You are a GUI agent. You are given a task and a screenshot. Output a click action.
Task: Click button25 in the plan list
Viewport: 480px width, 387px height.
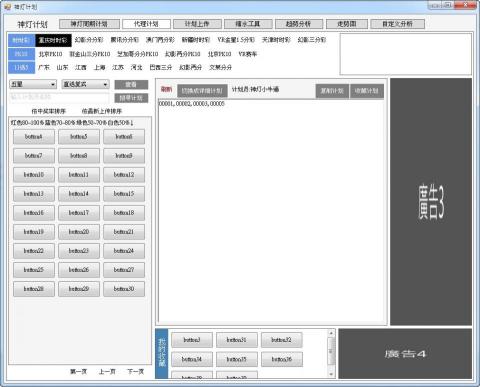coord(34,270)
